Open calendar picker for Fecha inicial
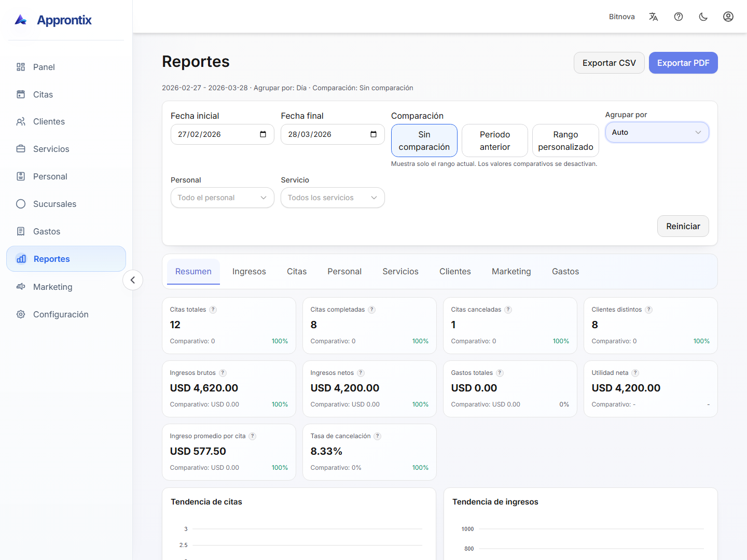The width and height of the screenshot is (747, 560). pos(263,134)
